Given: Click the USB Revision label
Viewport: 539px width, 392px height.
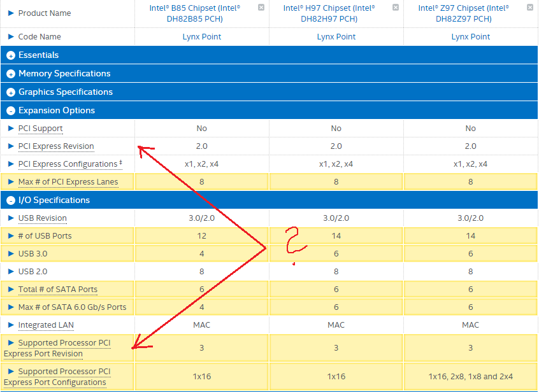Looking at the screenshot, I should coord(43,218).
